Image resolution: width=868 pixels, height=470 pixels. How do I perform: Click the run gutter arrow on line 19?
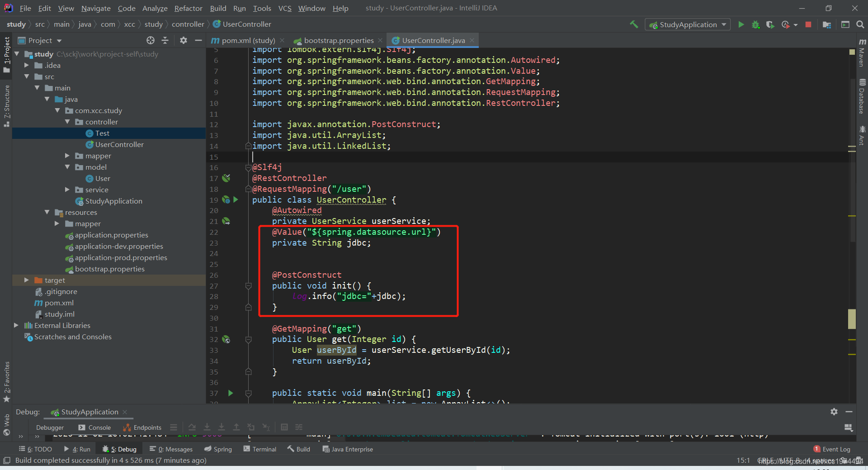tap(236, 199)
